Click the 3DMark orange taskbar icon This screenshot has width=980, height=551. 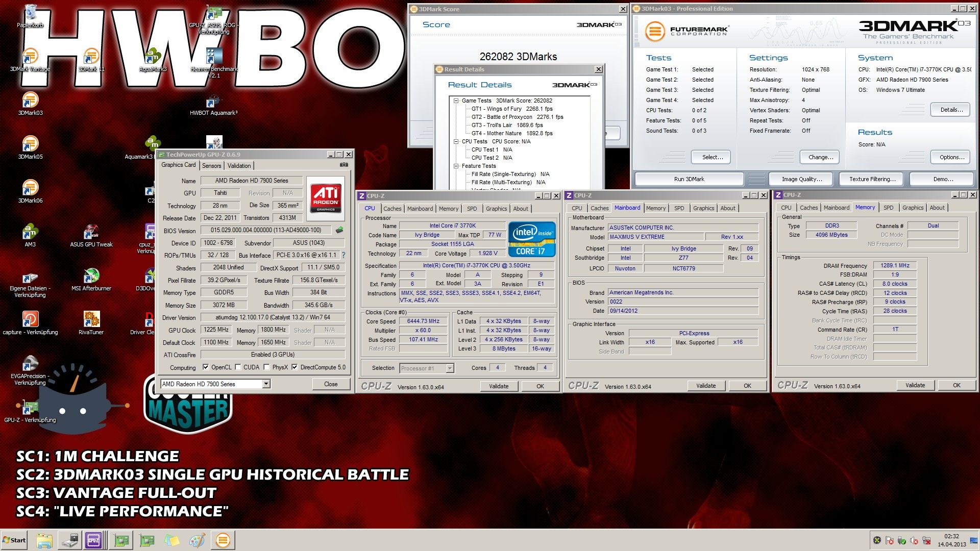pos(223,540)
